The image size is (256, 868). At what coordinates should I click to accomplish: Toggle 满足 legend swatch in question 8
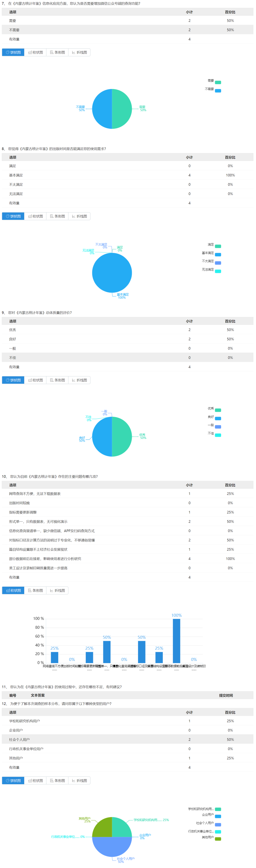click(x=218, y=246)
